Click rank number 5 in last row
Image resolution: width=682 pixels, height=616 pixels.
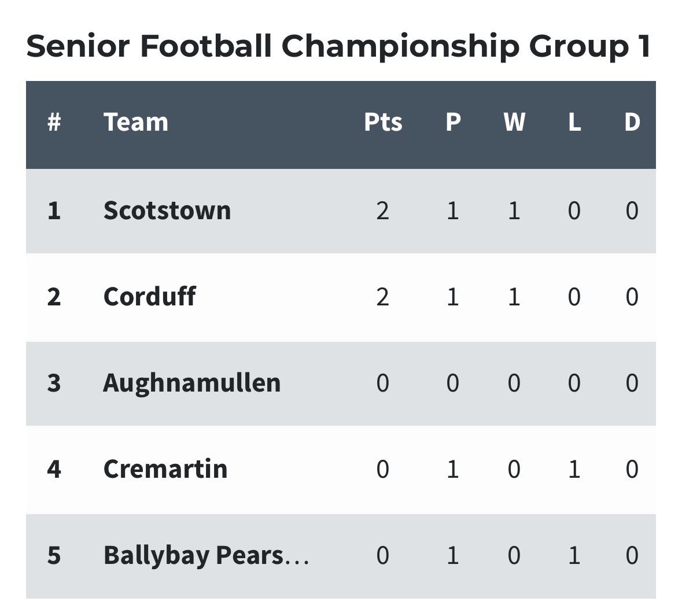(54, 555)
